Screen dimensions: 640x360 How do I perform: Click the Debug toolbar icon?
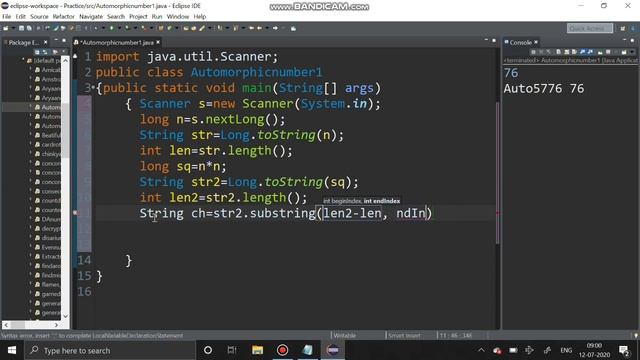(x=96, y=28)
